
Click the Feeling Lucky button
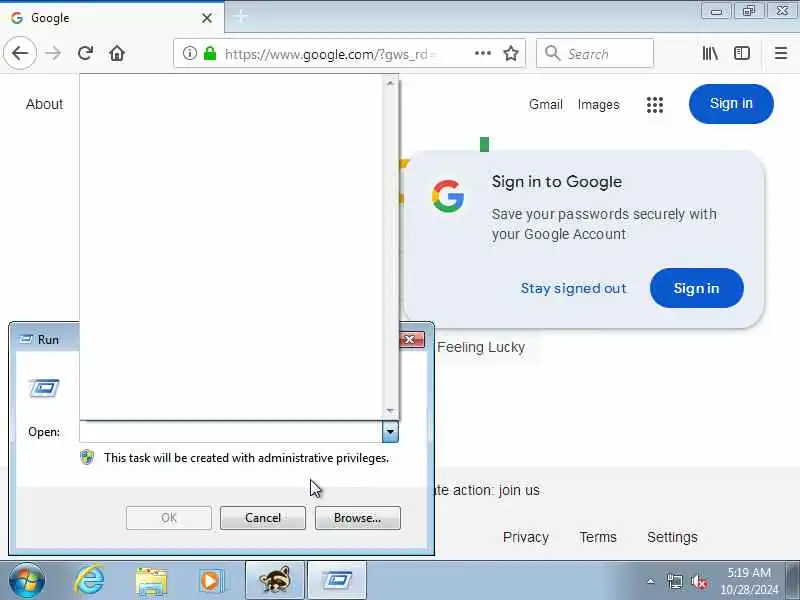click(x=481, y=347)
